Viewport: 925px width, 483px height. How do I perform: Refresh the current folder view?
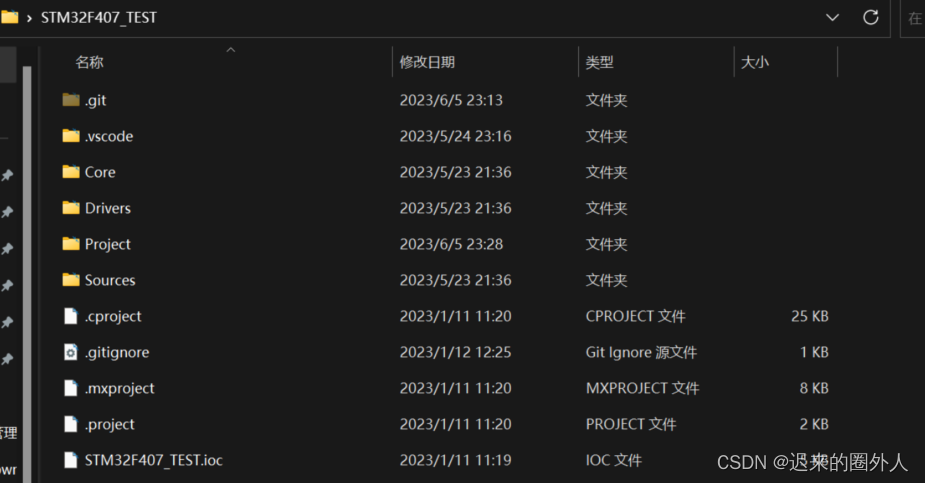871,17
